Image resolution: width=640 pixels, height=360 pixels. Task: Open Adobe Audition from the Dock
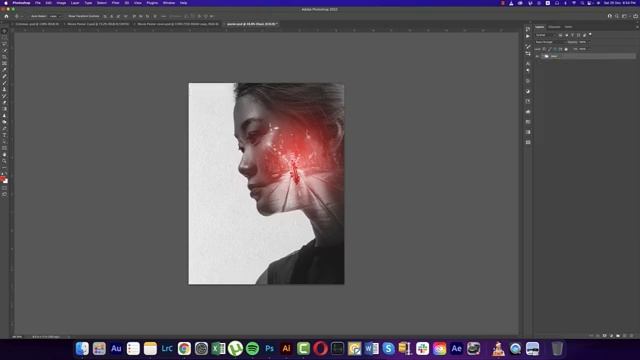pyautogui.click(x=116, y=349)
